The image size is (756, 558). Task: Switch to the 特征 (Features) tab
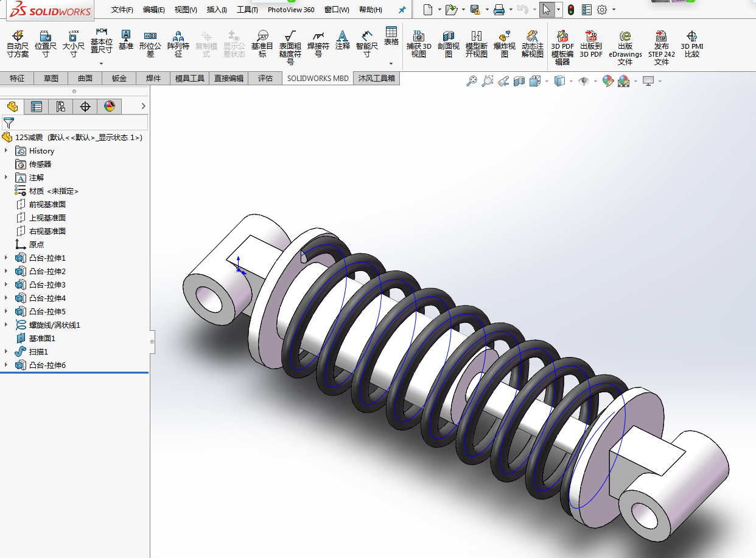[x=17, y=78]
